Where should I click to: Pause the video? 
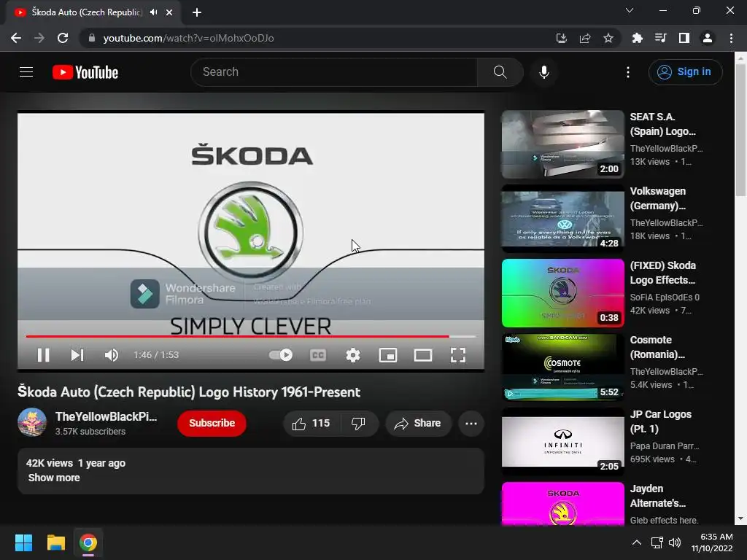coord(43,355)
